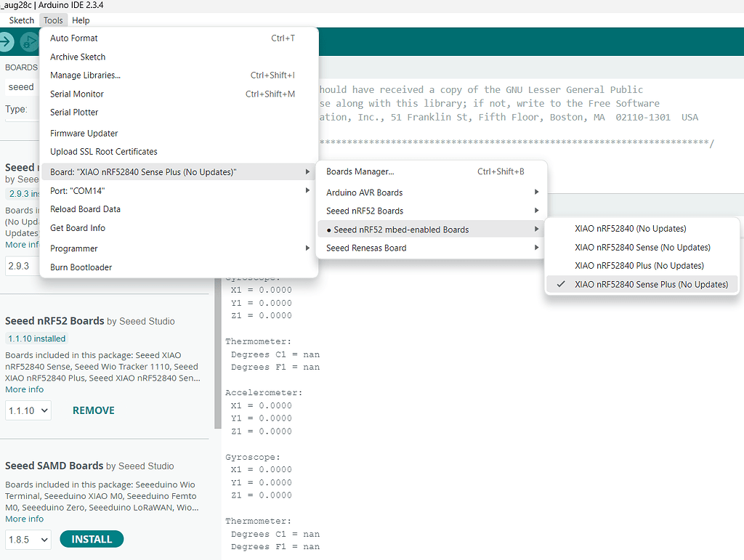Select XIAO nRF52840 Sense Plus checked board
The image size is (744, 560).
point(650,285)
